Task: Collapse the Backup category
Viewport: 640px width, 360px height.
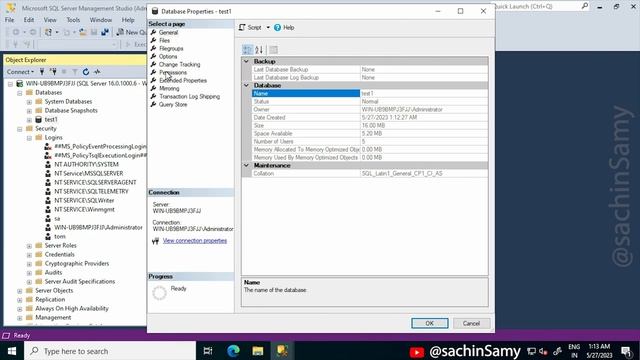Action: [246, 61]
